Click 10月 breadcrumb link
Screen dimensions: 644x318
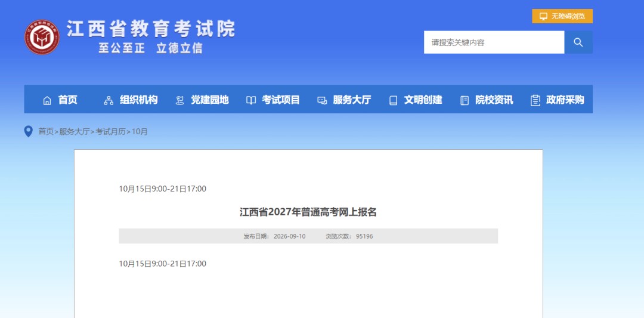click(140, 131)
